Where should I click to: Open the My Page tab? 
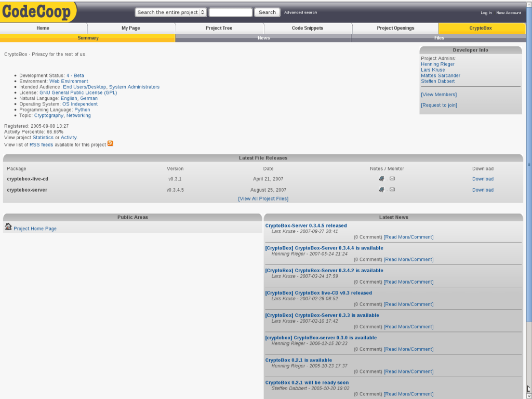(131, 28)
